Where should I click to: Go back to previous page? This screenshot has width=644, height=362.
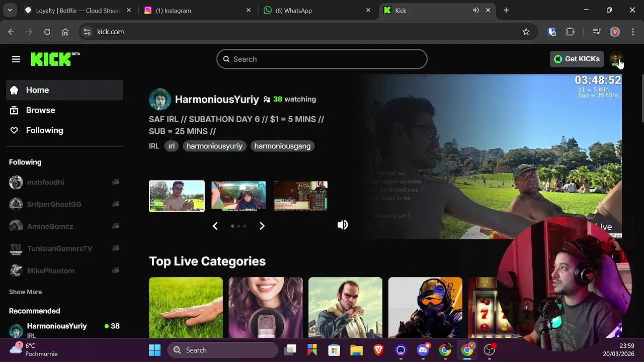click(x=11, y=32)
